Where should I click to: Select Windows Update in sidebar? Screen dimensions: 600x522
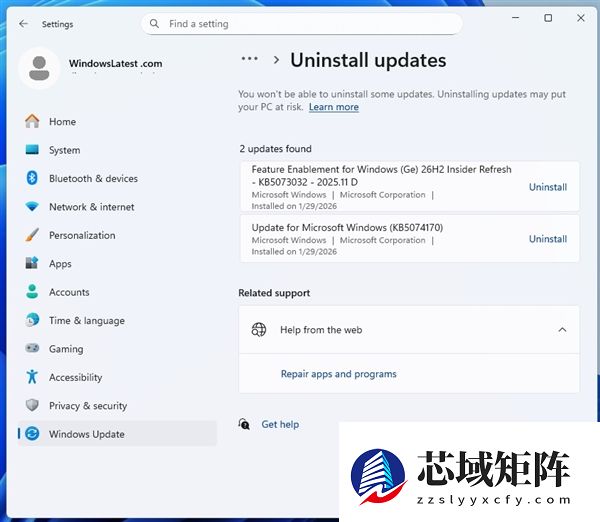point(117,434)
